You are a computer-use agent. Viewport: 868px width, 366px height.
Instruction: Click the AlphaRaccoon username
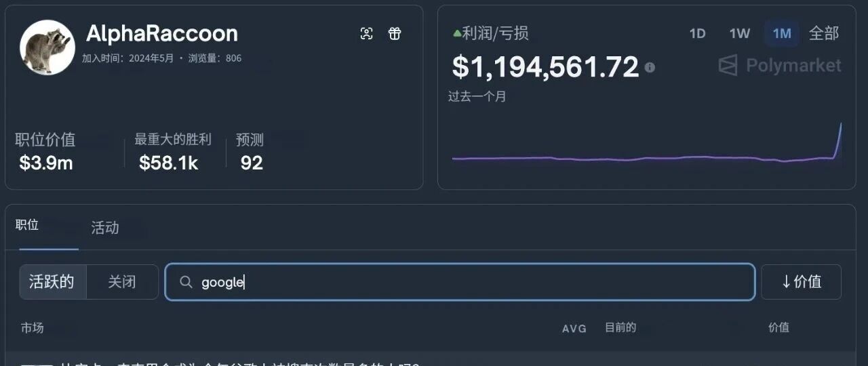[x=162, y=33]
